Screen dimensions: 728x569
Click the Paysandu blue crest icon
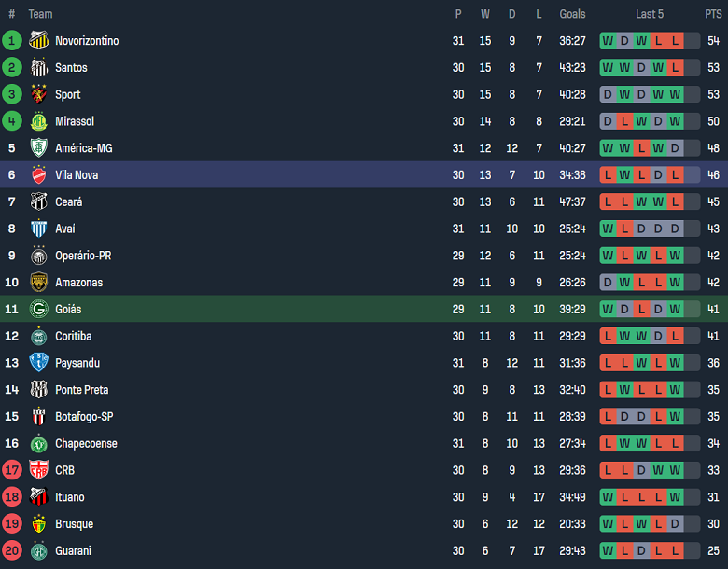[x=38, y=363]
